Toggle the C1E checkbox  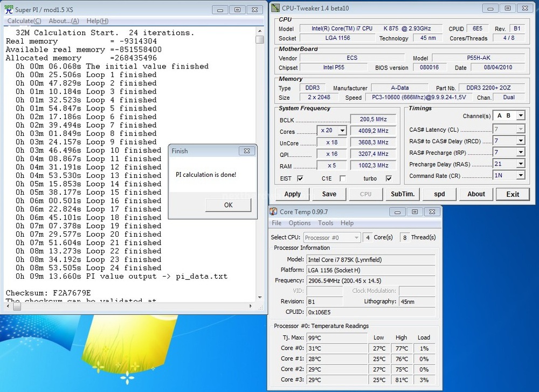(x=342, y=178)
